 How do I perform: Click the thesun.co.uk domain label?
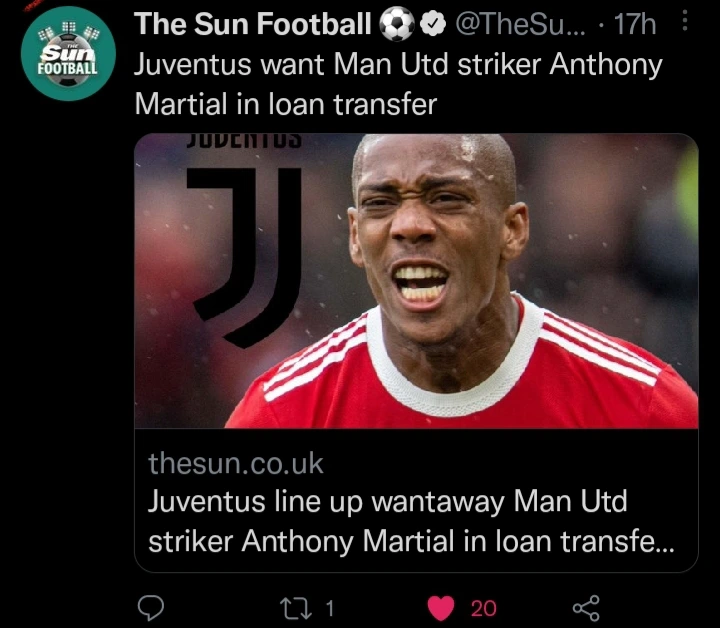tap(236, 463)
